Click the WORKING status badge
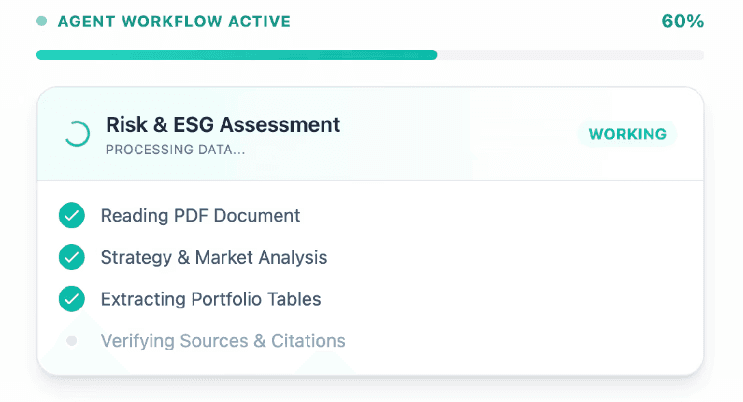Screen dimensions: 743x402 pyautogui.click(x=627, y=134)
